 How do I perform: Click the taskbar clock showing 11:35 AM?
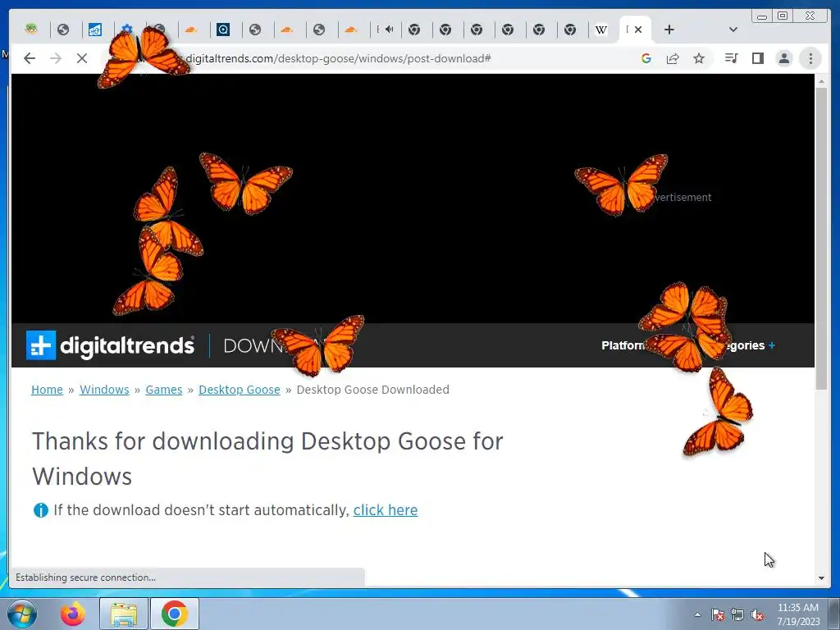pos(798,614)
